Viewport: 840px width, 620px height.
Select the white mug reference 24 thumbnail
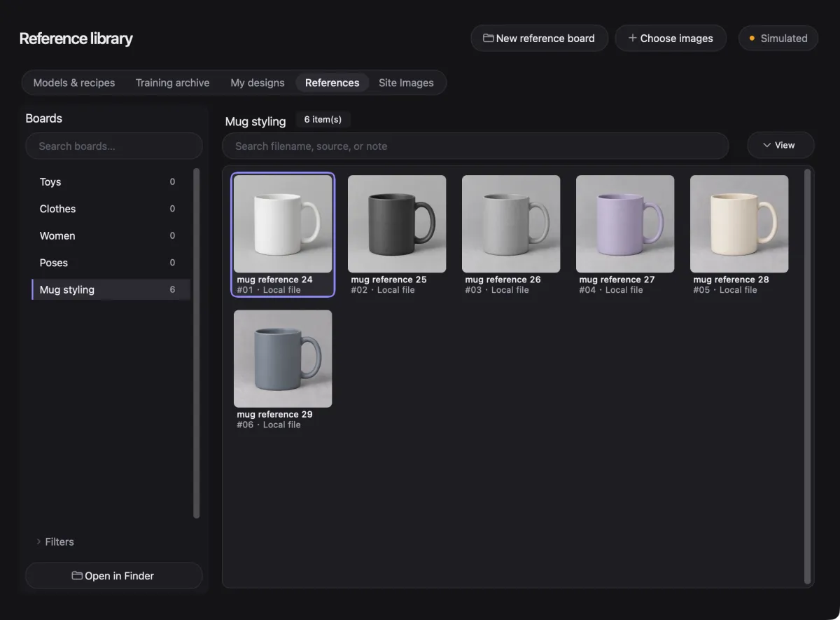283,223
